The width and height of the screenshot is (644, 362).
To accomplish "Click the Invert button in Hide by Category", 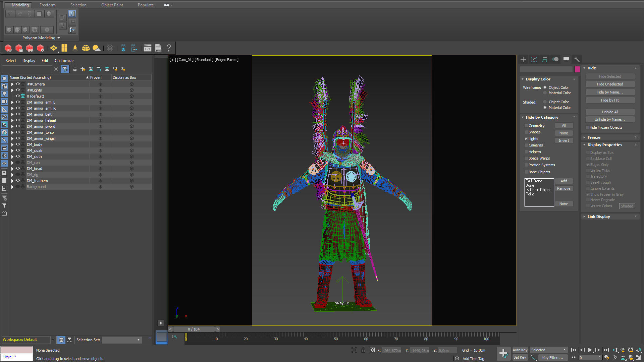I will (564, 141).
